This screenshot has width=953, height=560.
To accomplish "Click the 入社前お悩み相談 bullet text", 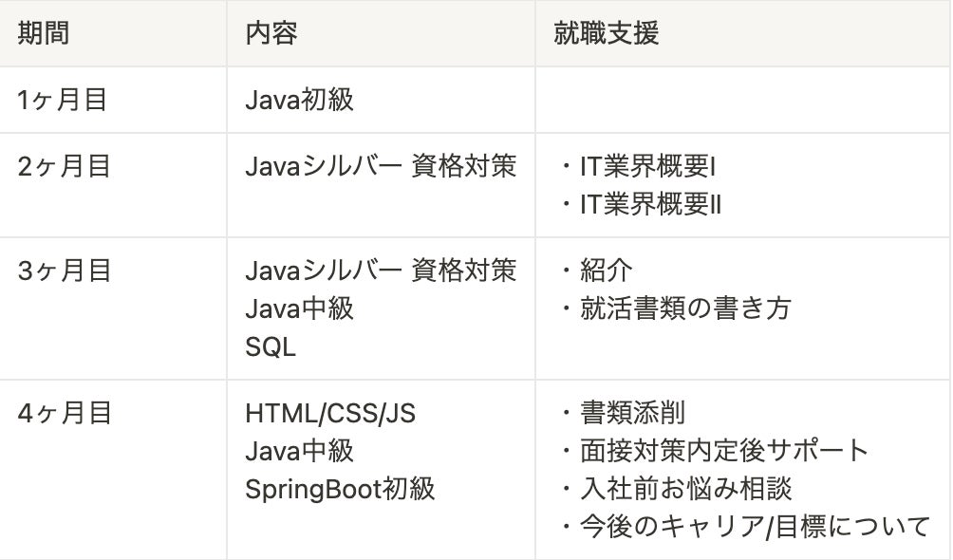I will [685, 488].
